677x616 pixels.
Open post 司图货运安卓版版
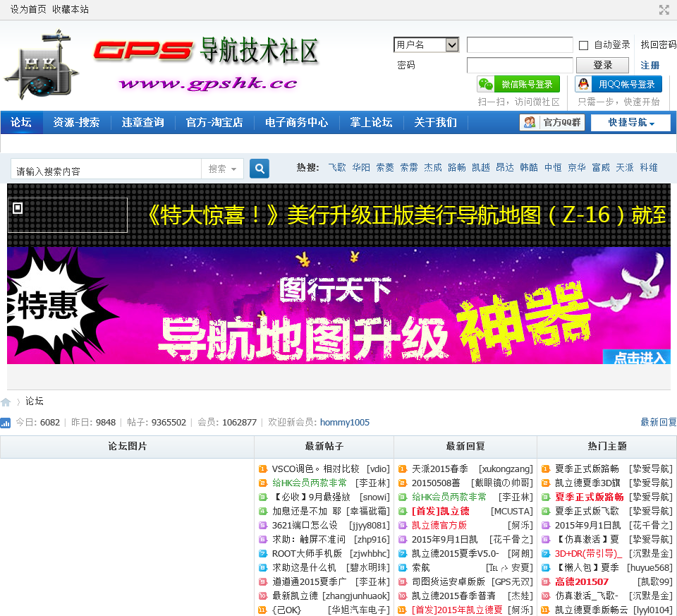449,582
